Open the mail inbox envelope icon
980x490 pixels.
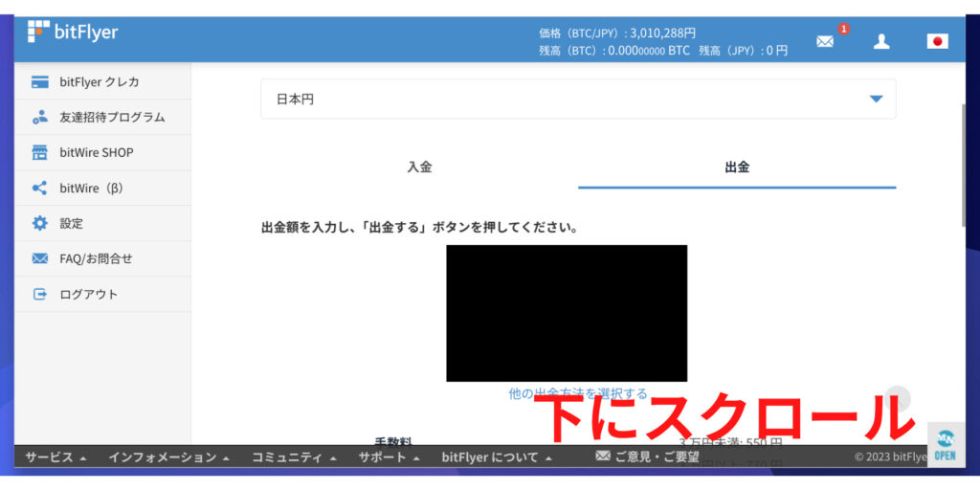click(x=825, y=42)
